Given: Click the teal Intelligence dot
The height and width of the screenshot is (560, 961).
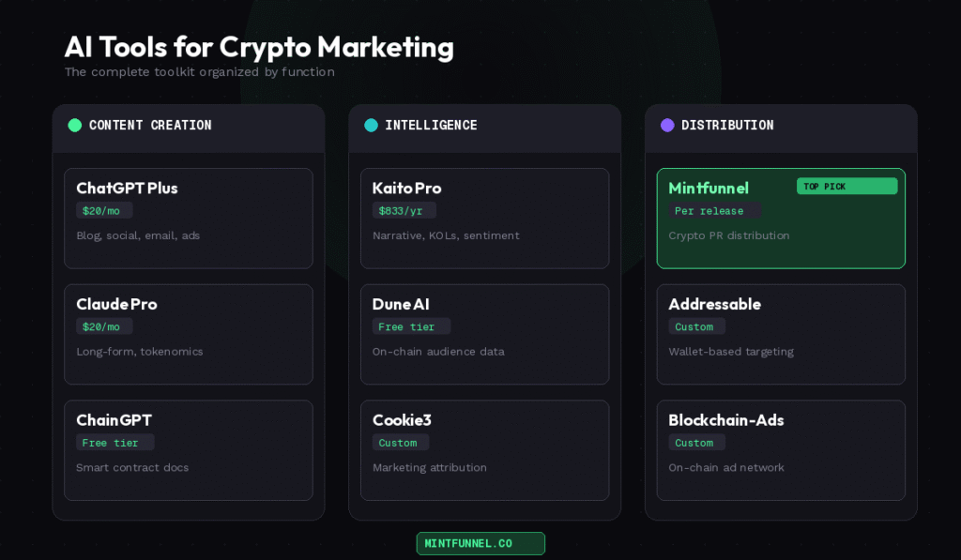Looking at the screenshot, I should (371, 125).
